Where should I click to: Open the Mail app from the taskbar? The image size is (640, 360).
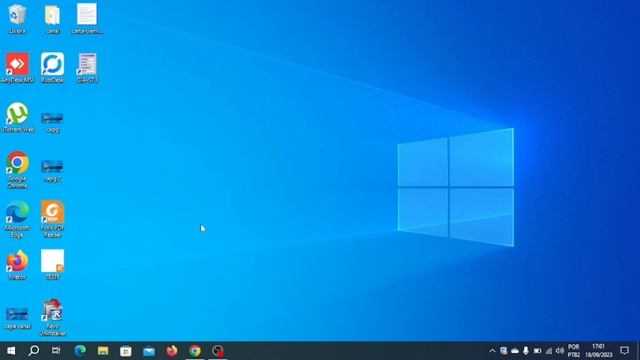(x=149, y=351)
